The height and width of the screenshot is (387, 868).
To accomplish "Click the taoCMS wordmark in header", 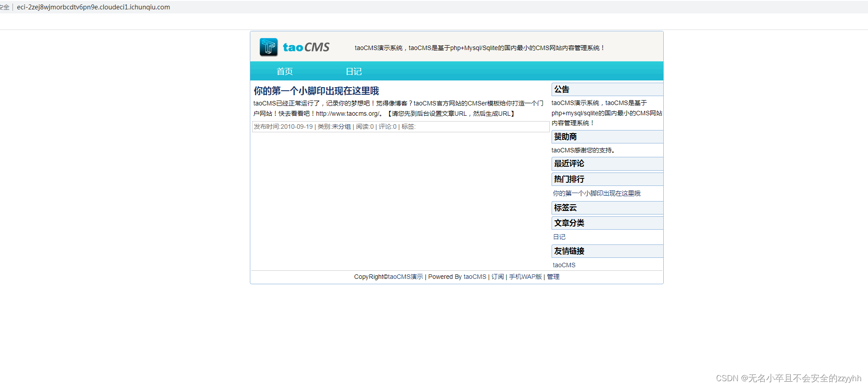I will pyautogui.click(x=306, y=47).
